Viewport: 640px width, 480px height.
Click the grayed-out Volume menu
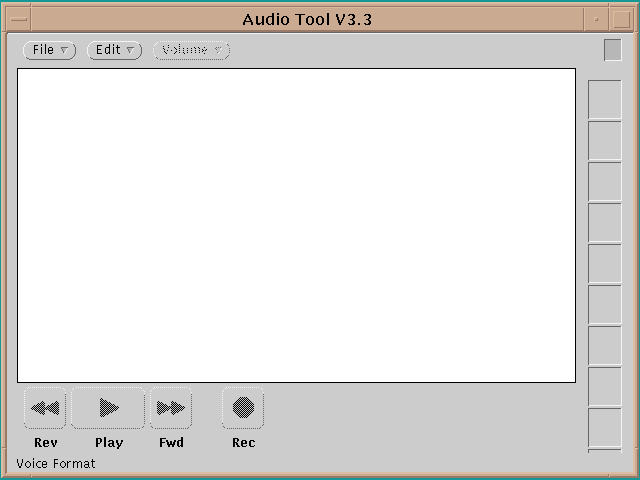point(191,50)
